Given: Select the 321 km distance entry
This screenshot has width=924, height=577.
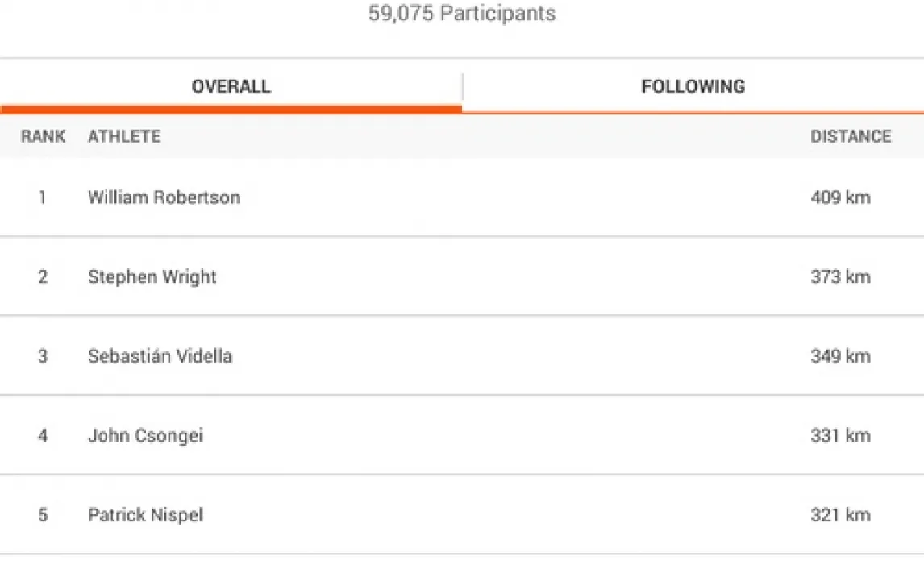Looking at the screenshot, I should click(840, 515).
